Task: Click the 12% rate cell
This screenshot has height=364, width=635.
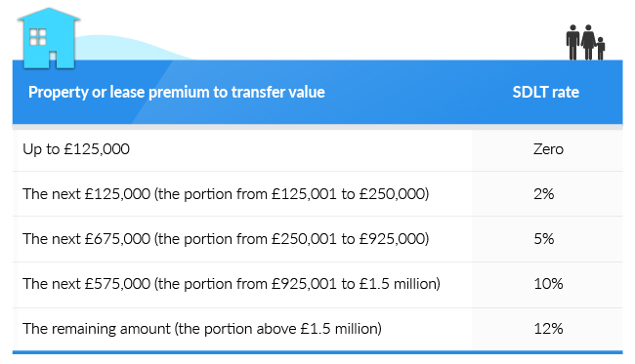Action: tap(548, 329)
